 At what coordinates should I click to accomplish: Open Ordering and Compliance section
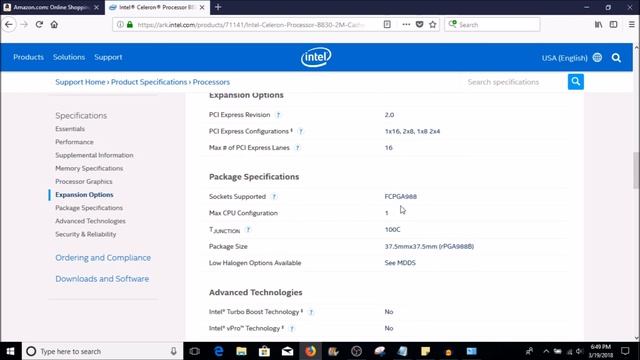103,258
